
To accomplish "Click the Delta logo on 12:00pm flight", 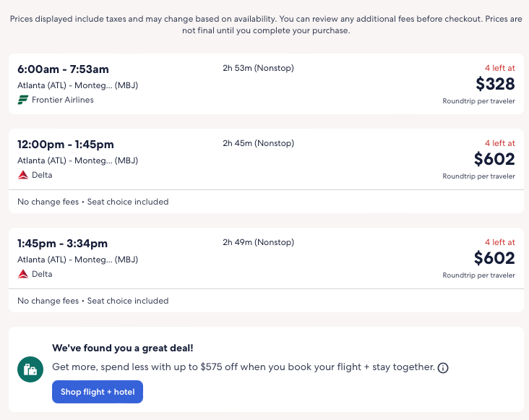I will 23,175.
